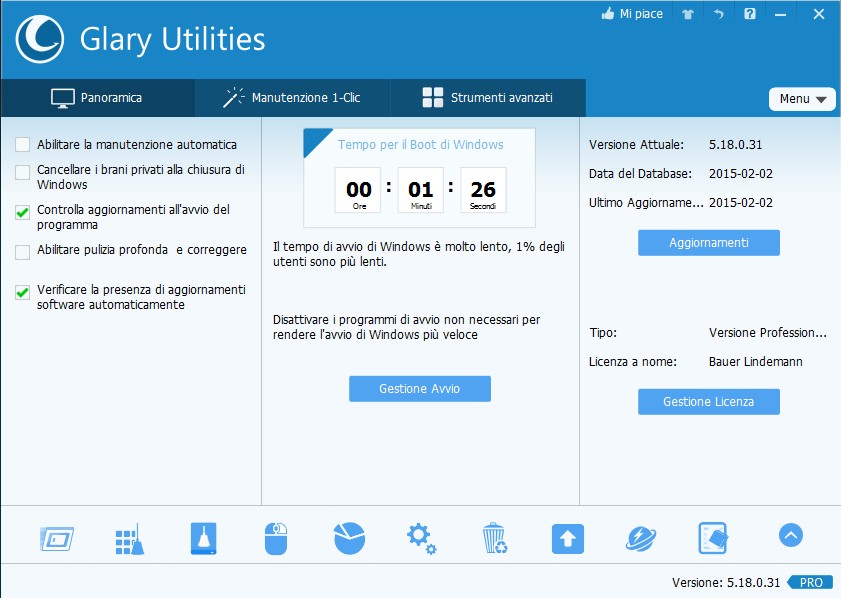Click the Data del Database 2015-02-02 value
The width and height of the screenshot is (841, 598).
tap(741, 174)
